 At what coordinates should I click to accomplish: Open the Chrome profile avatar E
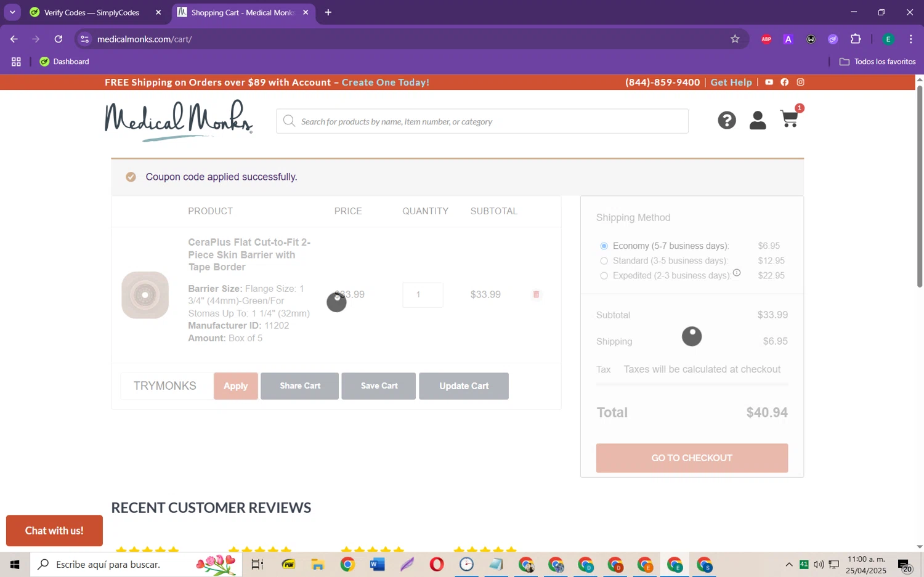point(888,39)
